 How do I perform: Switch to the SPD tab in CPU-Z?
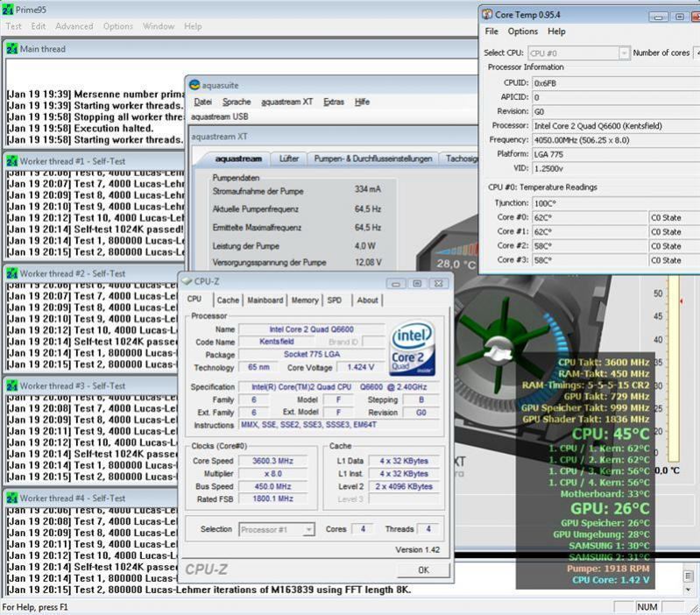[x=335, y=300]
